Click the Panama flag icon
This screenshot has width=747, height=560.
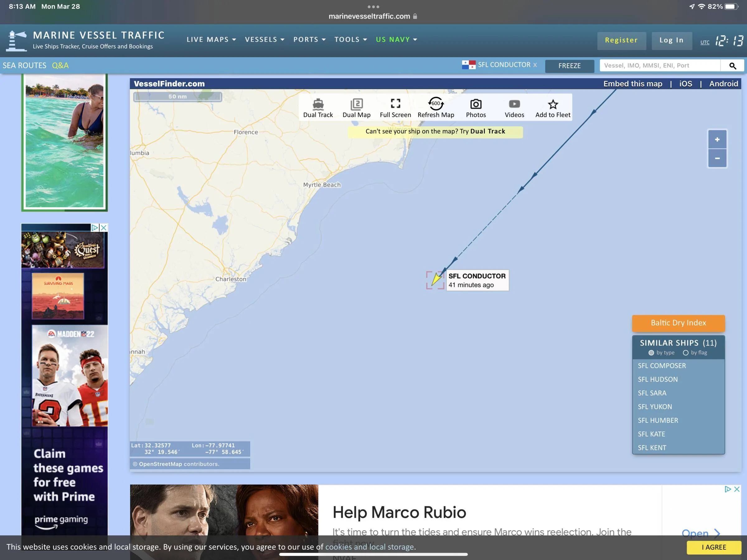point(468,65)
